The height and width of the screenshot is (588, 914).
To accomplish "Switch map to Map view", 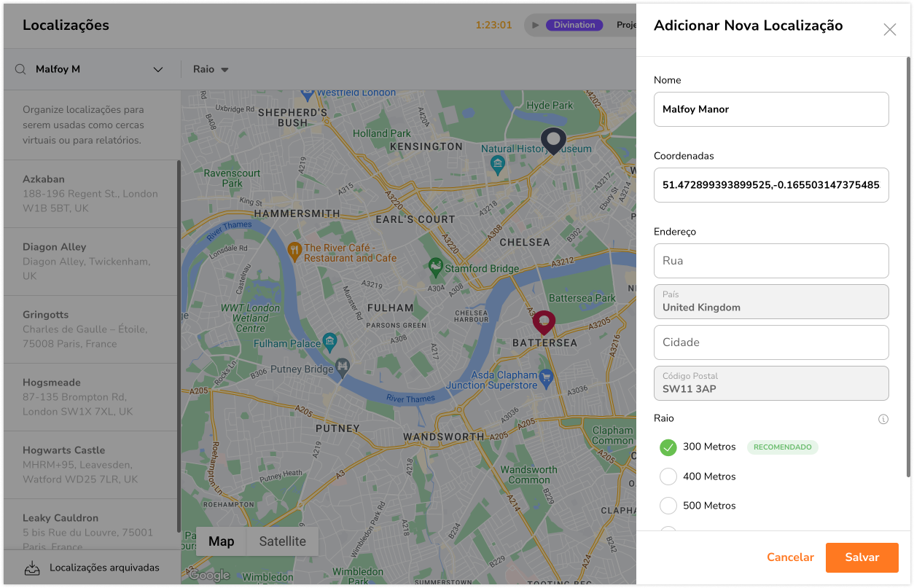I will tap(222, 541).
